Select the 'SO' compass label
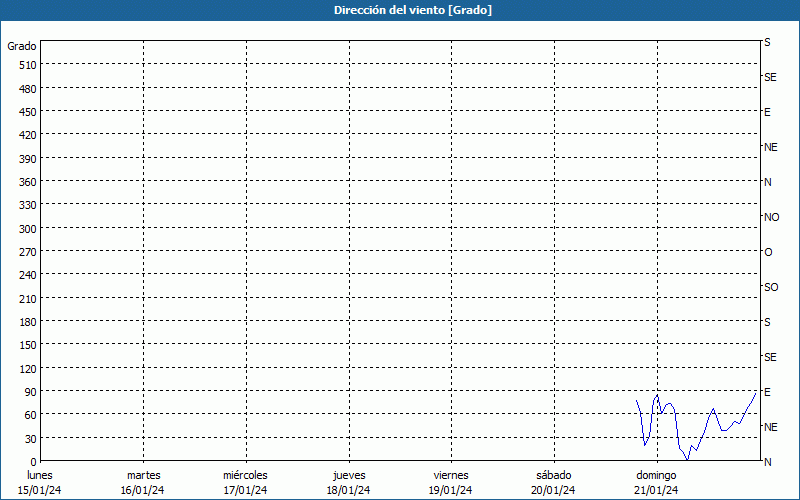The image size is (800, 500). pos(771,287)
